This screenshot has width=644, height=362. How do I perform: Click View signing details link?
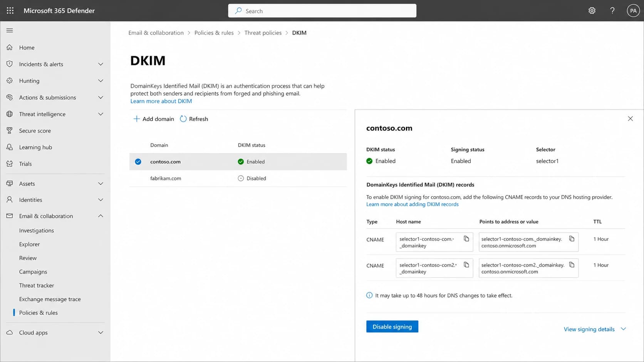(x=589, y=329)
